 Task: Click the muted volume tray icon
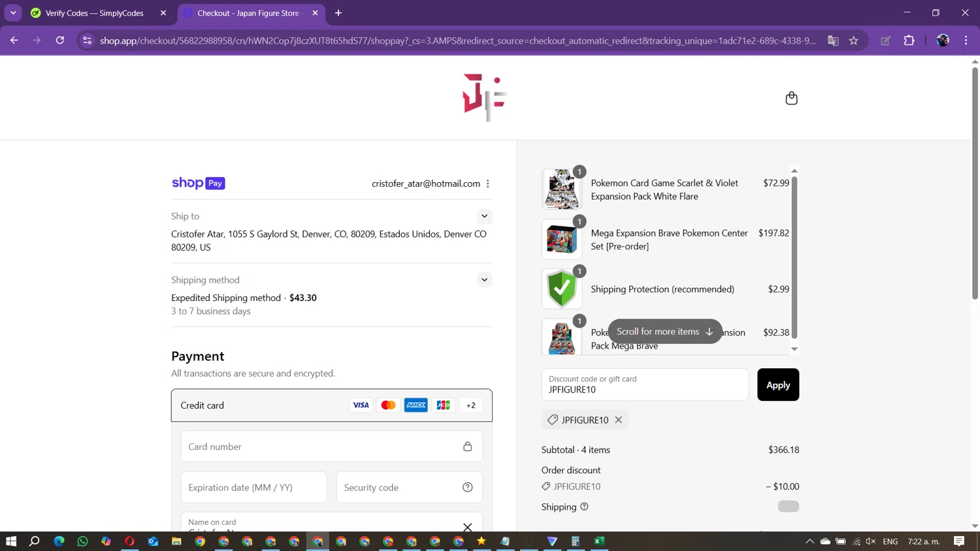pyautogui.click(x=871, y=541)
